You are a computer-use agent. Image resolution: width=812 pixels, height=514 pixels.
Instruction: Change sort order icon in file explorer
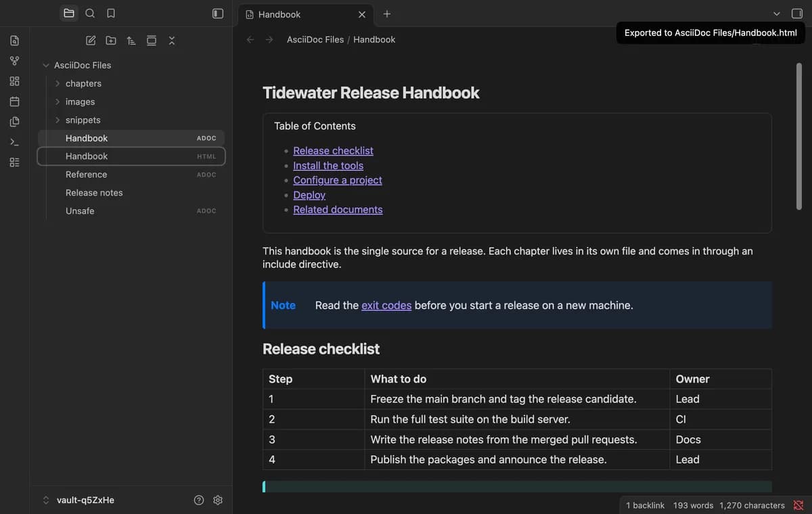click(x=131, y=41)
